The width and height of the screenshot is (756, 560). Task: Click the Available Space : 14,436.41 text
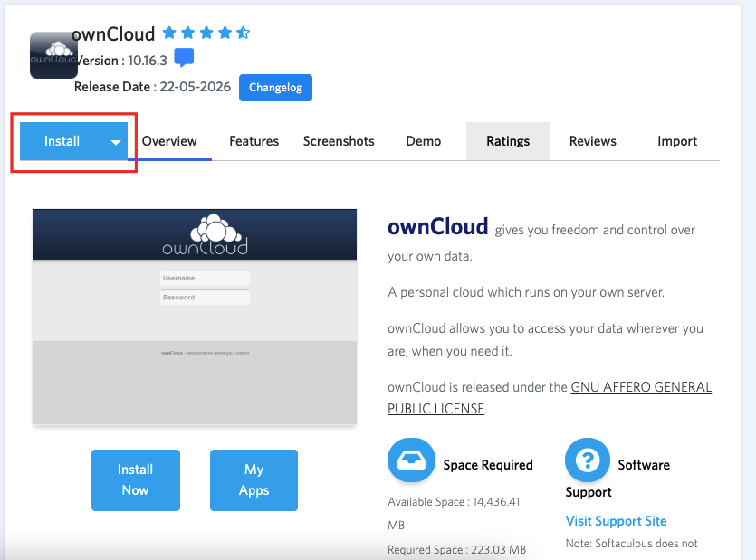(x=454, y=502)
